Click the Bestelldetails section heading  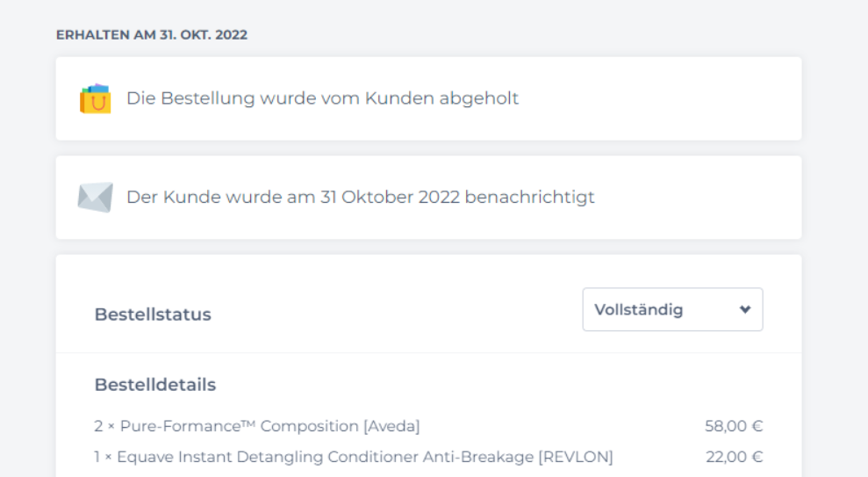(155, 385)
